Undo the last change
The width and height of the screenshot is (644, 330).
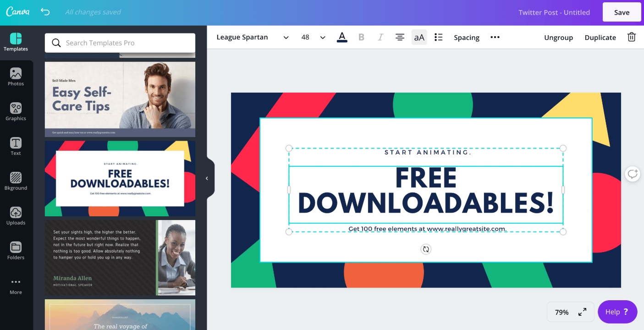45,12
